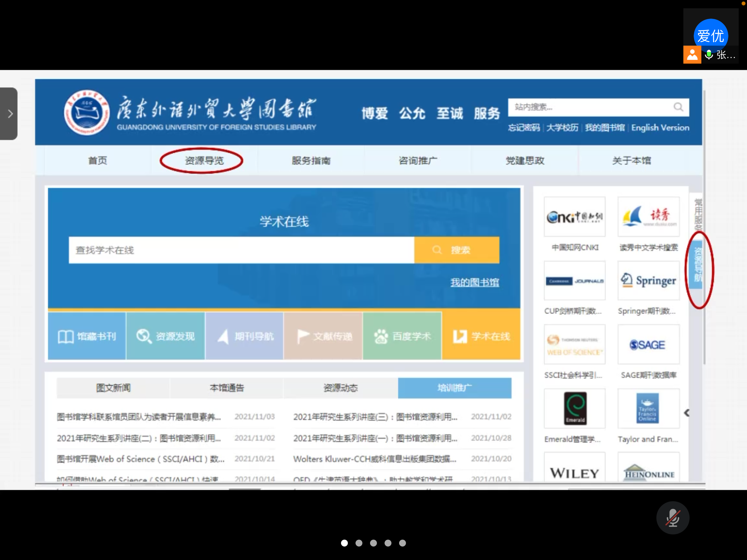Click the 查找学术在线 search field
This screenshot has height=560, width=747.
coord(241,250)
